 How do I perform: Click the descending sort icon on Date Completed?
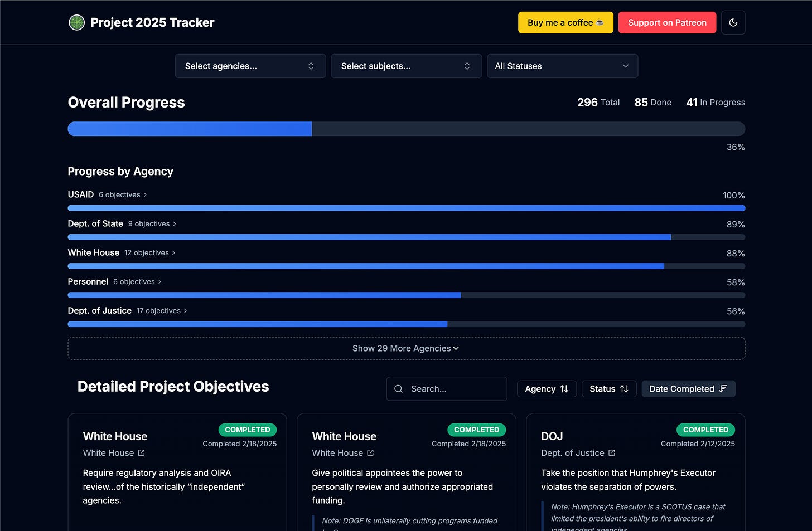click(723, 389)
